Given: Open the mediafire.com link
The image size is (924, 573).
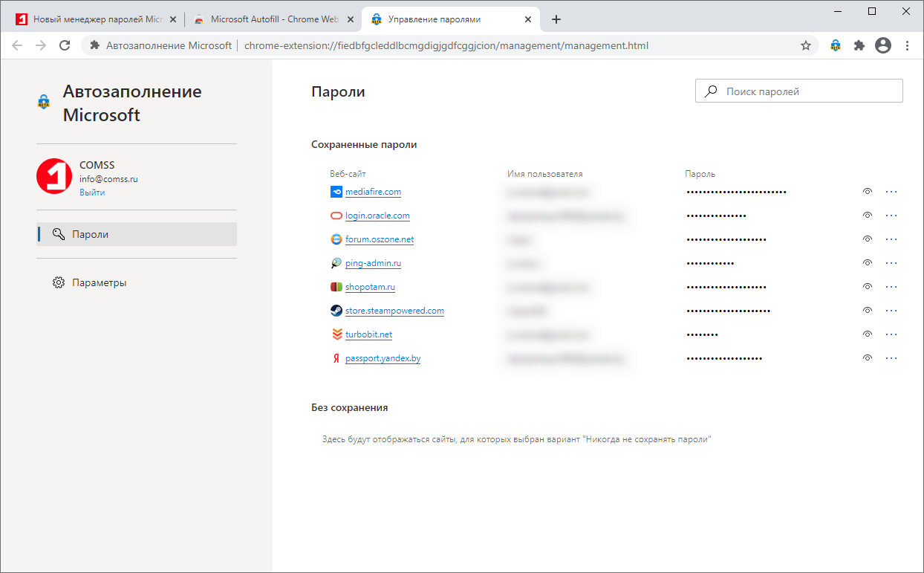Looking at the screenshot, I should pos(373,192).
